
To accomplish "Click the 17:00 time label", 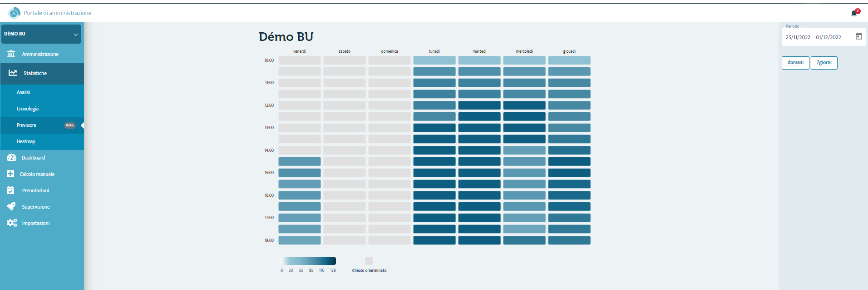I will [269, 218].
